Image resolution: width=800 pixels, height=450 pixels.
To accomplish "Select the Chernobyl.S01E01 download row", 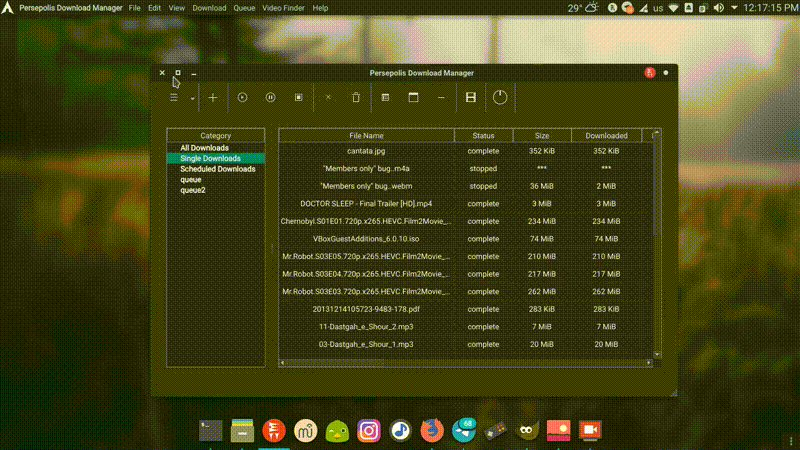I will click(x=466, y=221).
